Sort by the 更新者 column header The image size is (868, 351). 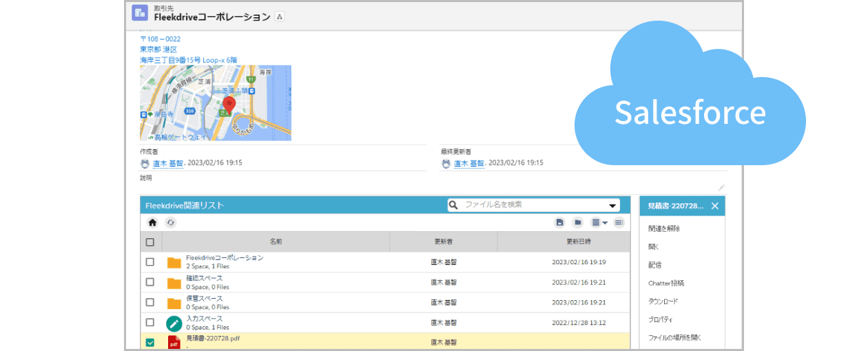pyautogui.click(x=443, y=242)
